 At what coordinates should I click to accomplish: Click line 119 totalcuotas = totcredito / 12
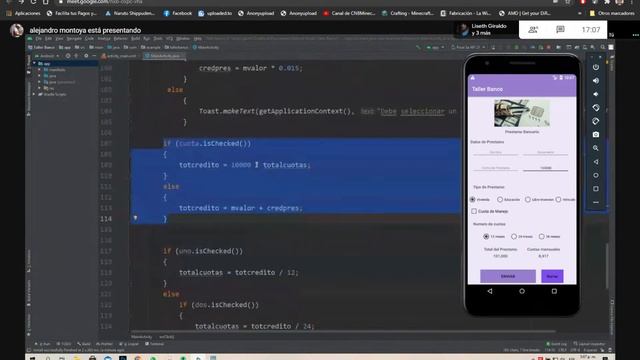point(239,273)
